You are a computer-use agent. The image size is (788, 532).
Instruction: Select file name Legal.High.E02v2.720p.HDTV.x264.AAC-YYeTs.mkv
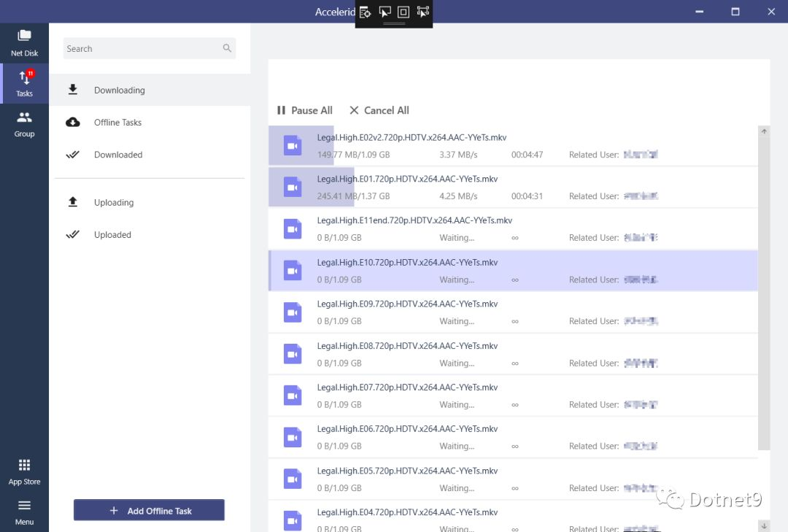[412, 137]
